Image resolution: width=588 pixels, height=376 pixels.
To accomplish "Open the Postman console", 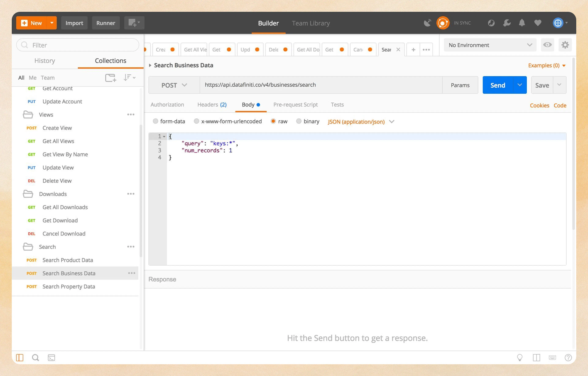I will (x=51, y=357).
